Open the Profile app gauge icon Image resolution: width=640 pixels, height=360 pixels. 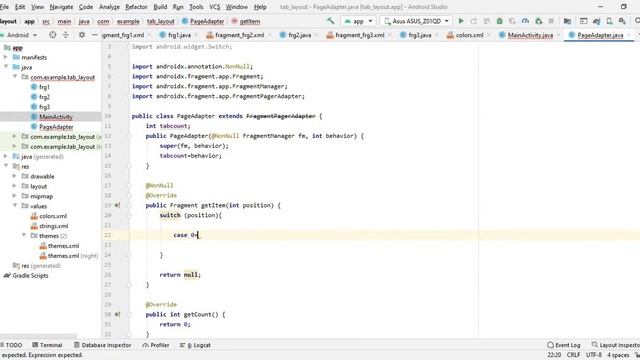[525, 21]
